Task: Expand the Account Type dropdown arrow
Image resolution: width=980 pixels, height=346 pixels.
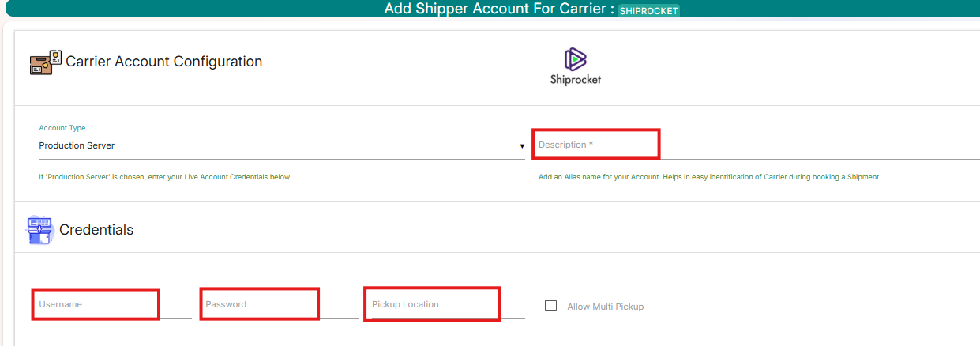Action: tap(521, 146)
